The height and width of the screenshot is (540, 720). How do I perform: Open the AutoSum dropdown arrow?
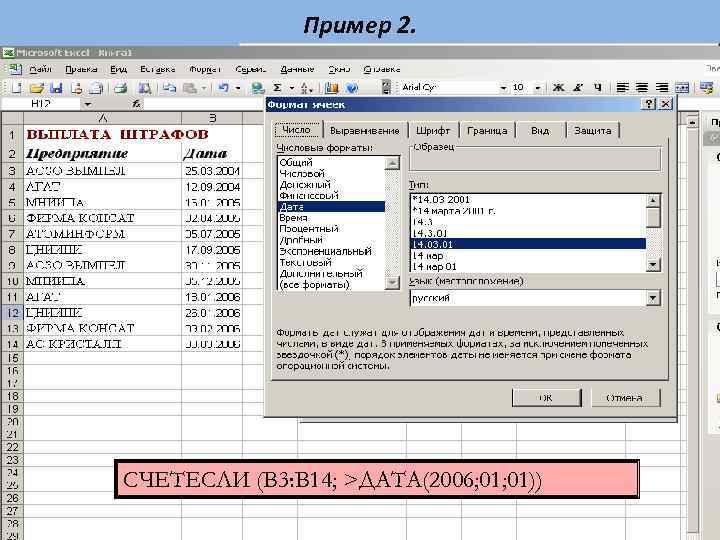pyautogui.click(x=291, y=87)
